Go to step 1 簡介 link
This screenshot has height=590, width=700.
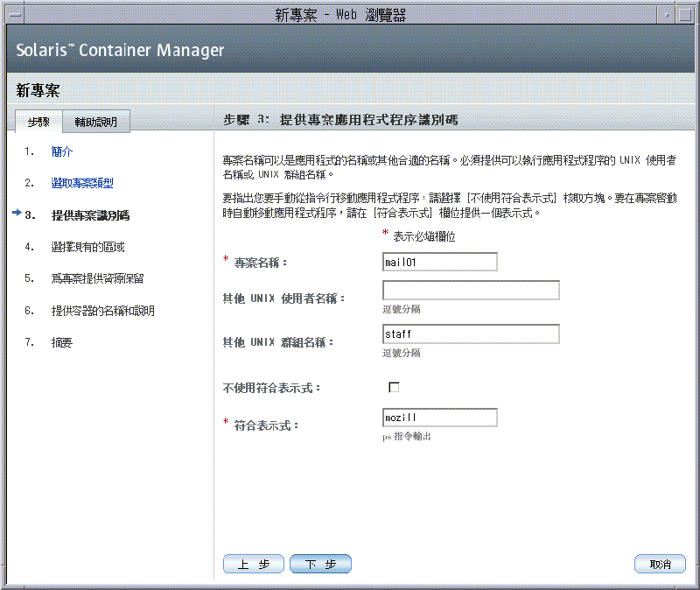point(61,151)
